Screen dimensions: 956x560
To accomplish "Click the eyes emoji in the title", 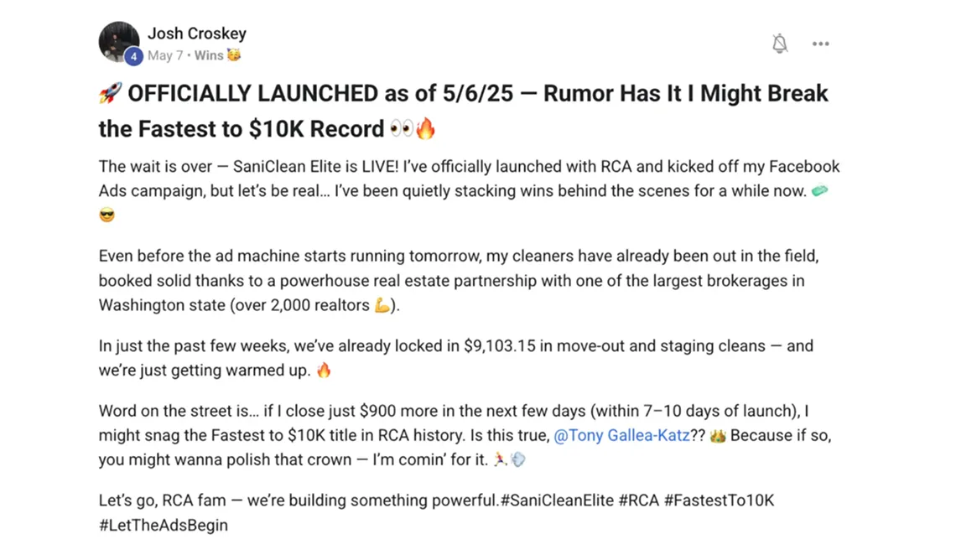I will (x=401, y=130).
